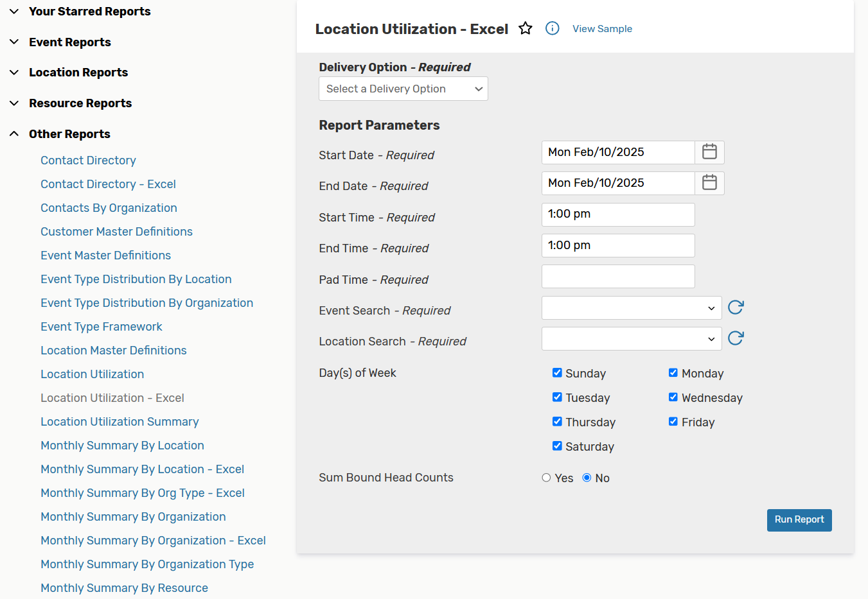Open the Location Search dropdown
The image size is (868, 599).
tap(632, 338)
